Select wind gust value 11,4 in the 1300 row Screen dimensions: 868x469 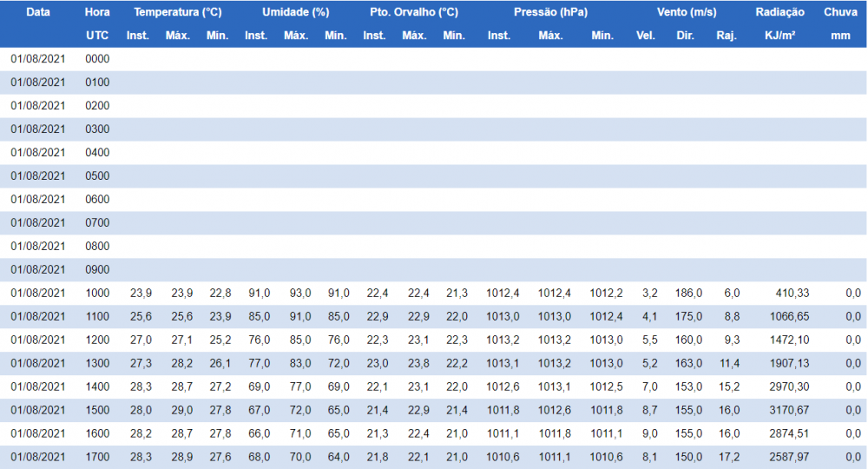[x=729, y=364]
